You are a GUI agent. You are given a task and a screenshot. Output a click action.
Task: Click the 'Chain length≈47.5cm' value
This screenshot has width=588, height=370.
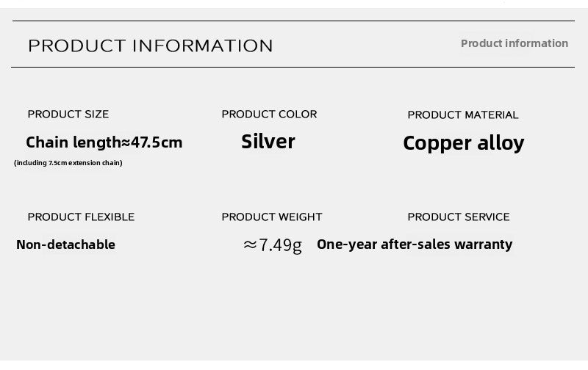(x=104, y=142)
